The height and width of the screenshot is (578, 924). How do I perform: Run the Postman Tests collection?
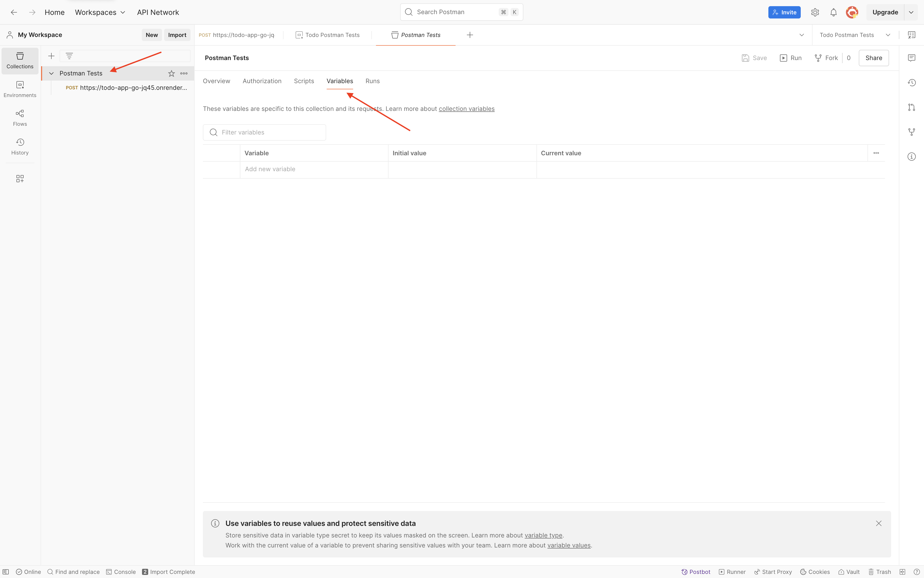790,58
